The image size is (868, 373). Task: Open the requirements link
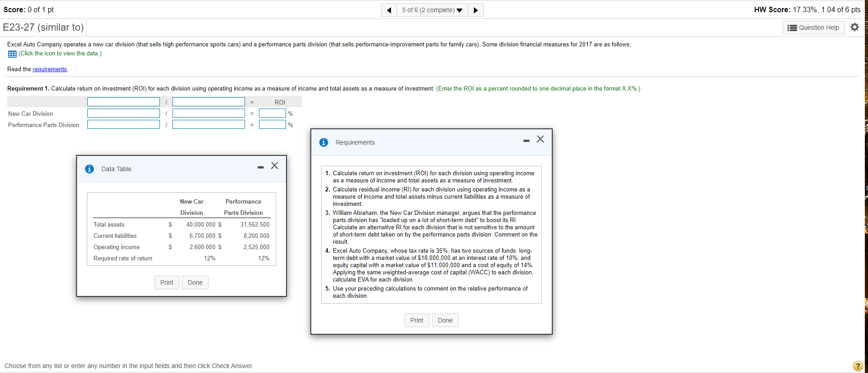click(50, 69)
